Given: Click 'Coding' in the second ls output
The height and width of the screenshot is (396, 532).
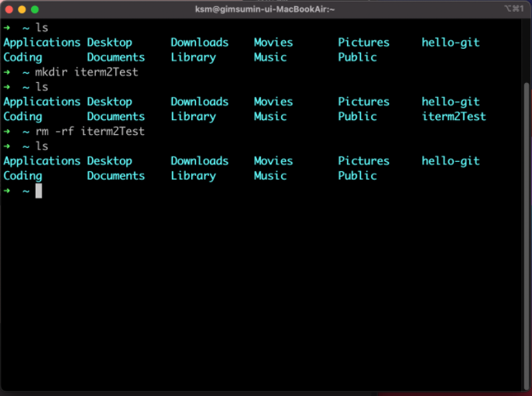Looking at the screenshot, I should [22, 117].
